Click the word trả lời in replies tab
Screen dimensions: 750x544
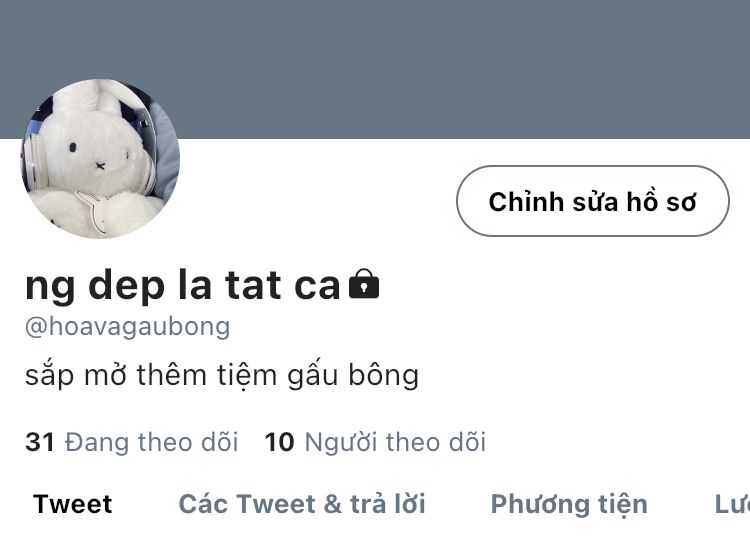(x=388, y=503)
